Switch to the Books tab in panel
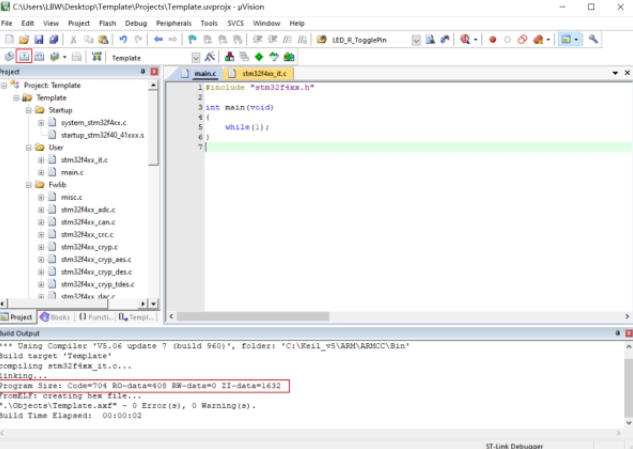Viewport: 633px width, 449px height. (x=55, y=316)
